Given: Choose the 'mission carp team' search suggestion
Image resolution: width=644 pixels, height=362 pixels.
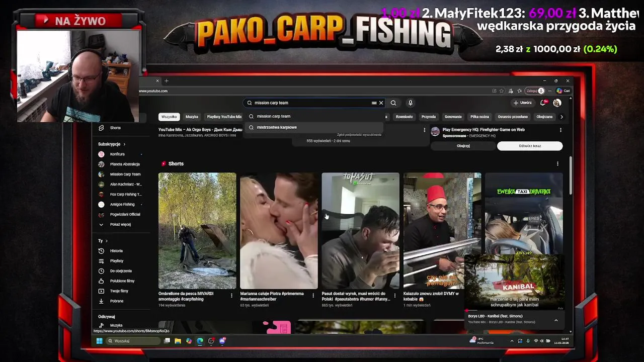Looking at the screenshot, I should tap(314, 116).
